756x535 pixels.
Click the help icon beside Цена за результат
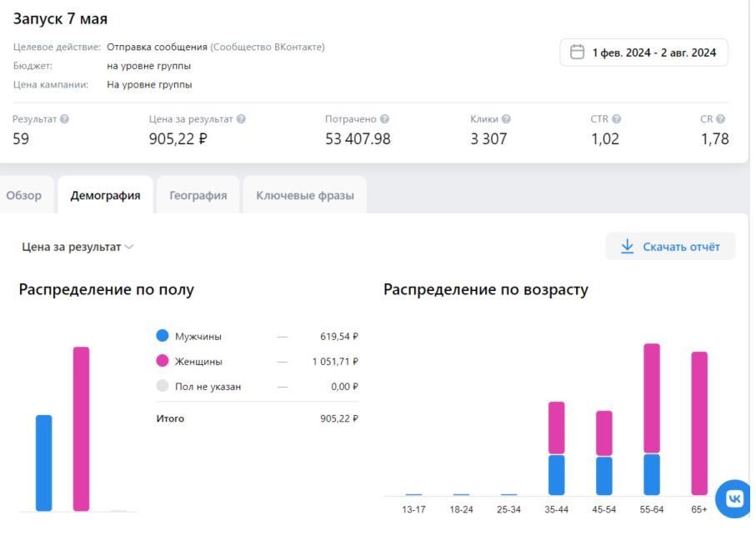241,119
